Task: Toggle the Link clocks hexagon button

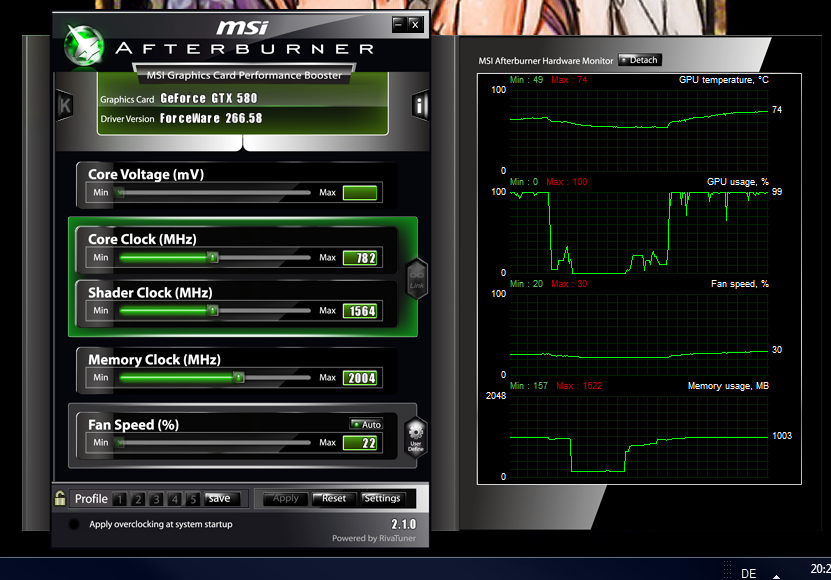Action: pyautogui.click(x=417, y=279)
